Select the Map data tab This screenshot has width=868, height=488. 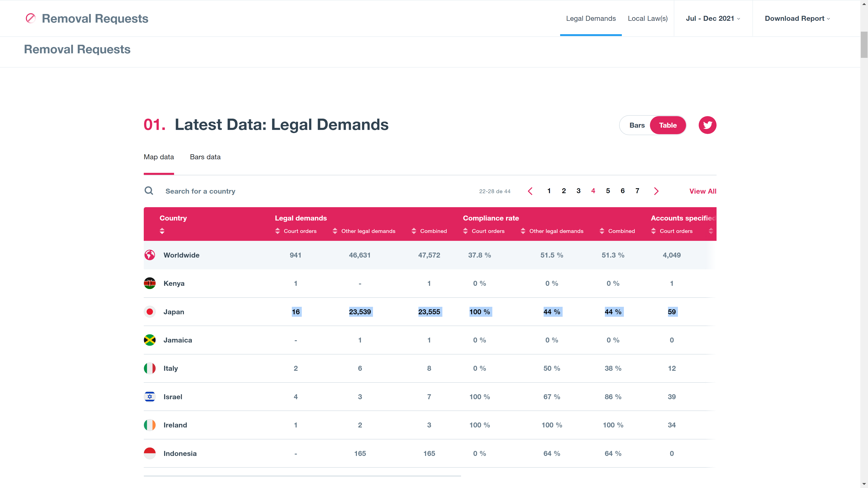coord(159,157)
